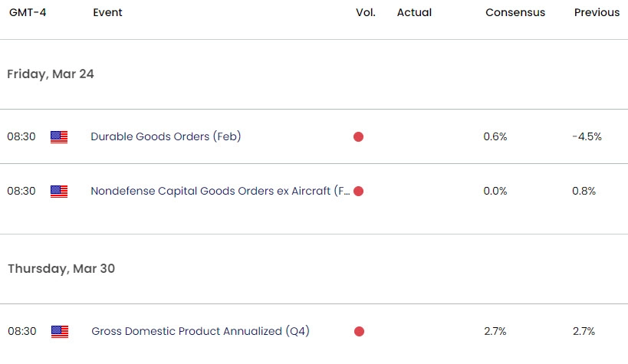This screenshot has width=628, height=364.
Task: Select the Friday, Mar 24 date heading
Action: point(51,74)
